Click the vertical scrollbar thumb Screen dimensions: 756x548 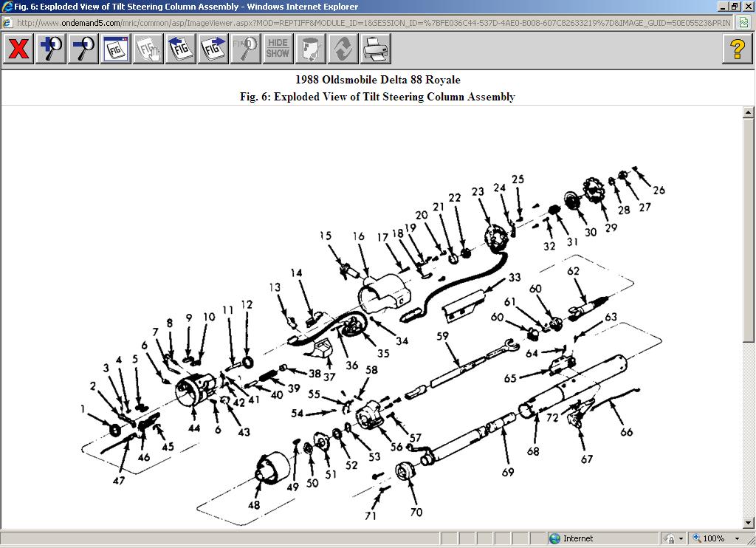click(x=748, y=230)
